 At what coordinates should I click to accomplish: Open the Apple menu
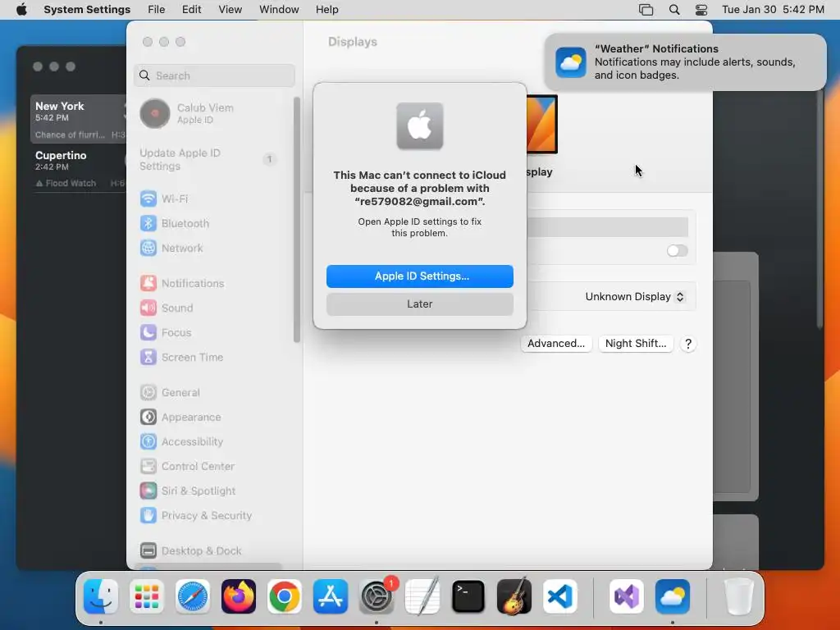21,10
